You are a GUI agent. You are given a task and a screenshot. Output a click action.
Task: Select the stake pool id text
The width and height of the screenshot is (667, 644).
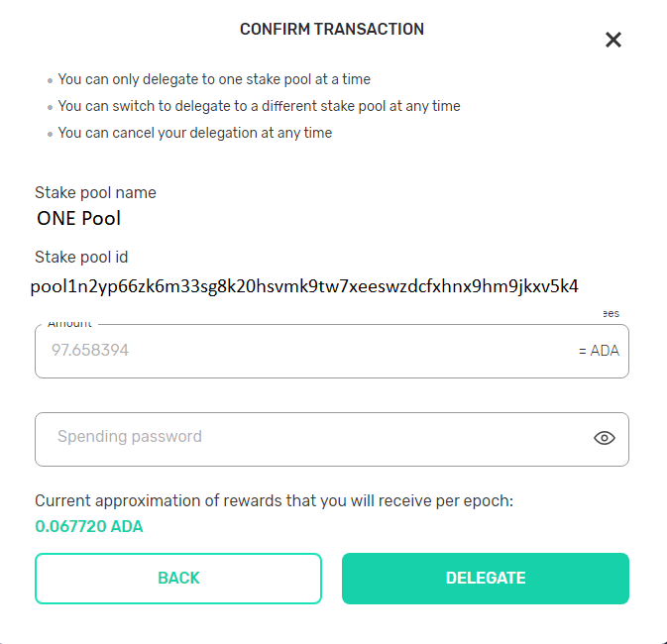coord(304,286)
